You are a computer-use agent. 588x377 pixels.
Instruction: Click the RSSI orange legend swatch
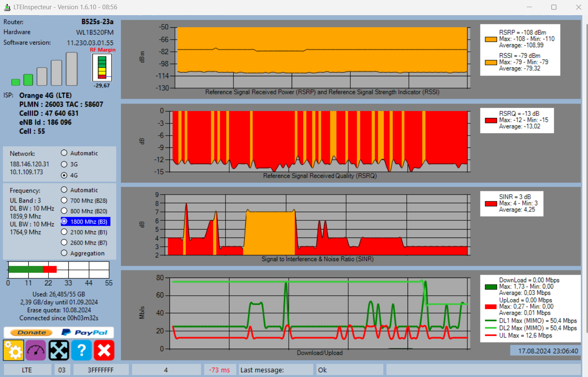pyautogui.click(x=491, y=63)
